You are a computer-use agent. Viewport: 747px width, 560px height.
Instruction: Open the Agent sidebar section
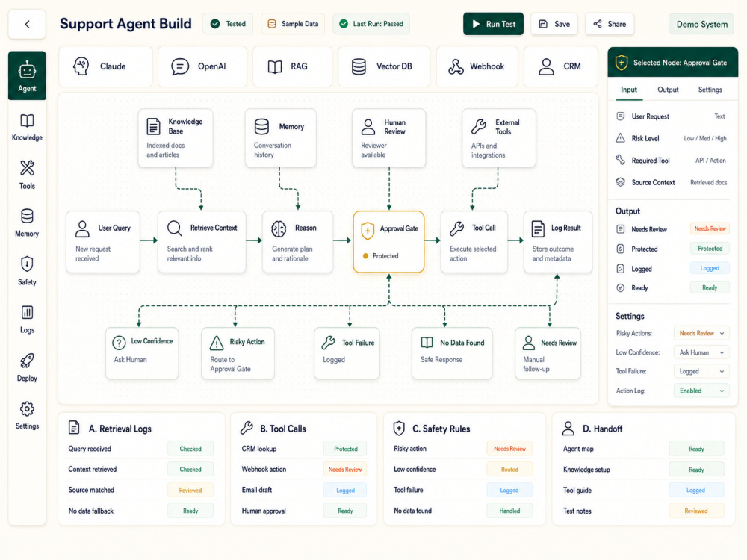click(27, 75)
